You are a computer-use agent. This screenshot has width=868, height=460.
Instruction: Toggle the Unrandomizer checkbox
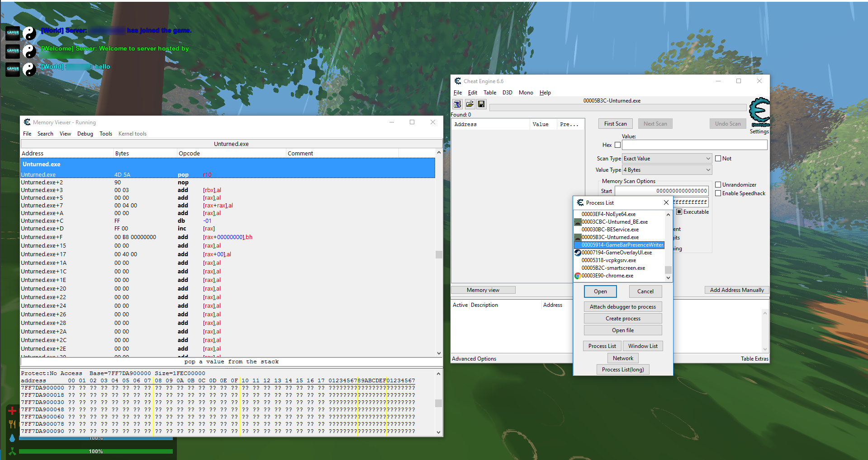pos(718,185)
